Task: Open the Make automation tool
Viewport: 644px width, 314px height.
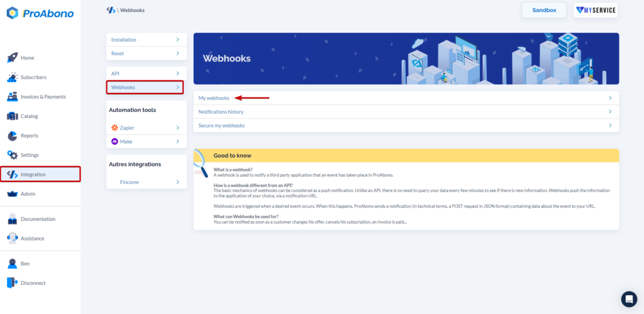Action: pos(146,141)
